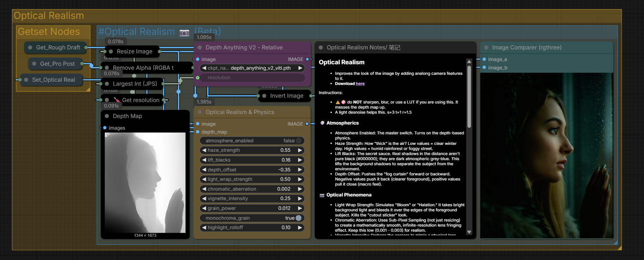Disable the monochrome_grain toggle
The width and height of the screenshot is (644, 260).
coord(299,218)
